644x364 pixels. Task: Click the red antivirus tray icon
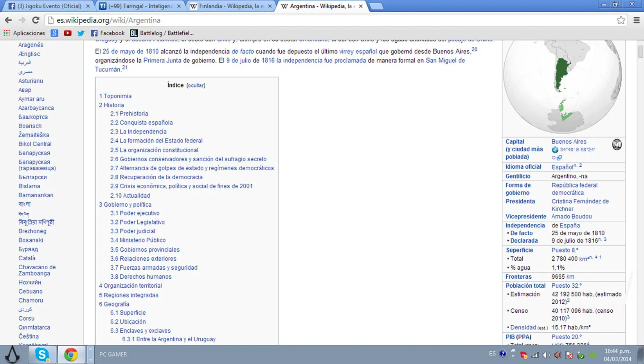523,355
